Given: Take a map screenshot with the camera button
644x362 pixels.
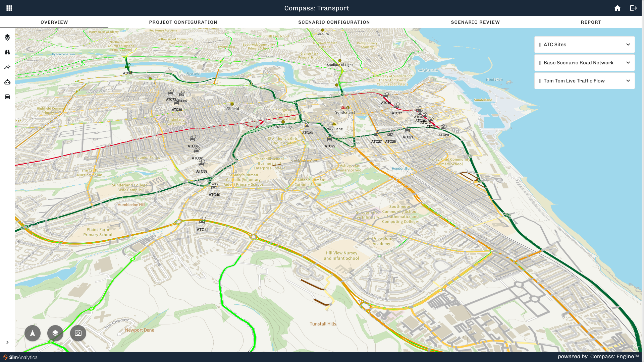Looking at the screenshot, I should (x=78, y=333).
